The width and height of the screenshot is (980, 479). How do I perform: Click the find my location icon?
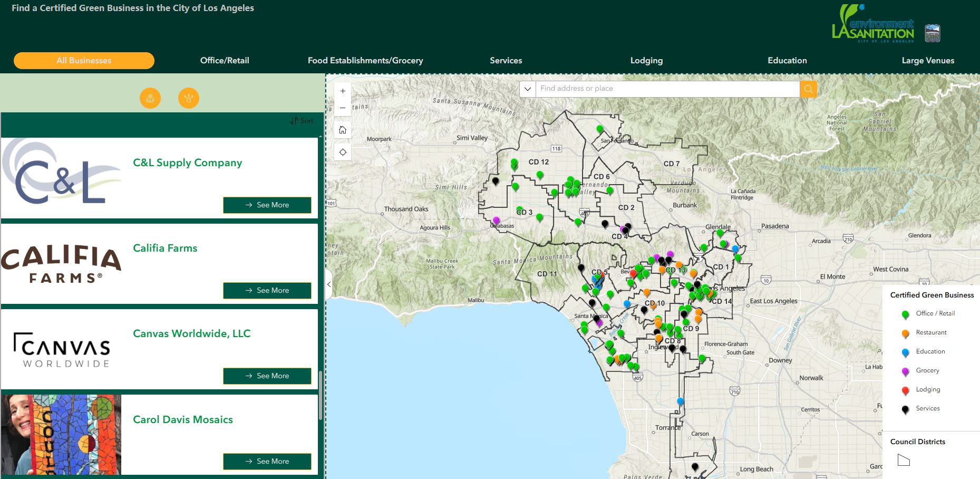coord(343,152)
